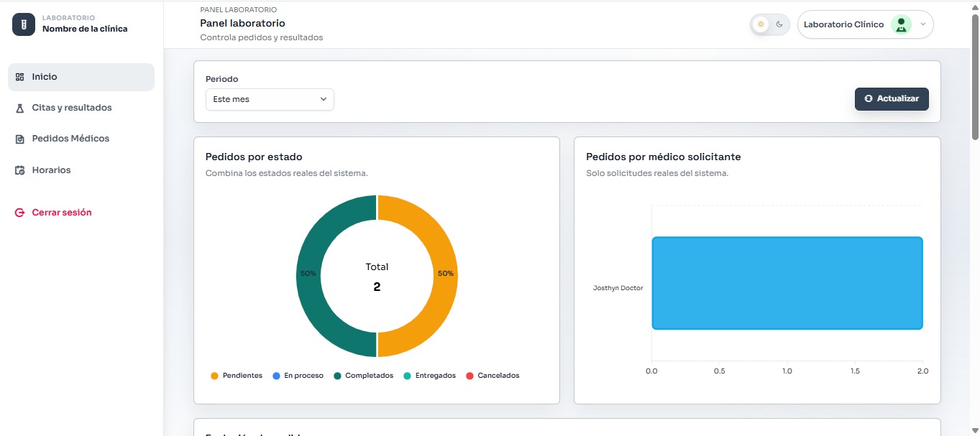Click the 2.0 axis tick label
This screenshot has width=980, height=436.
pyautogui.click(x=922, y=371)
